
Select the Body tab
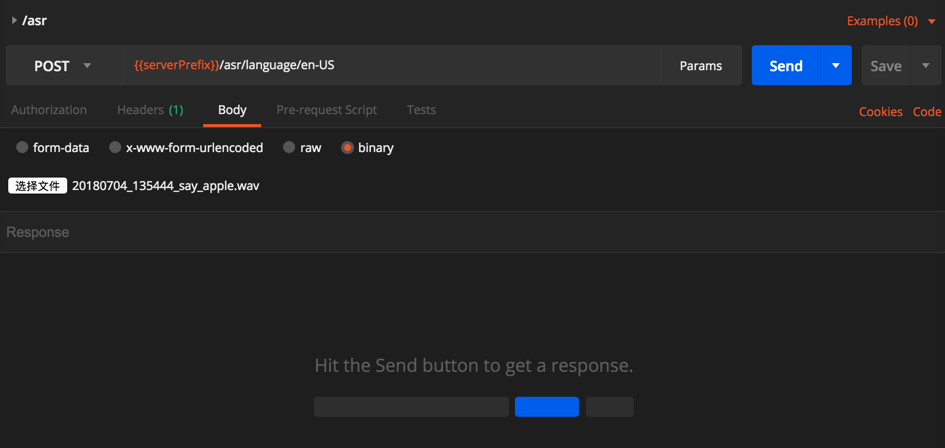tap(232, 110)
